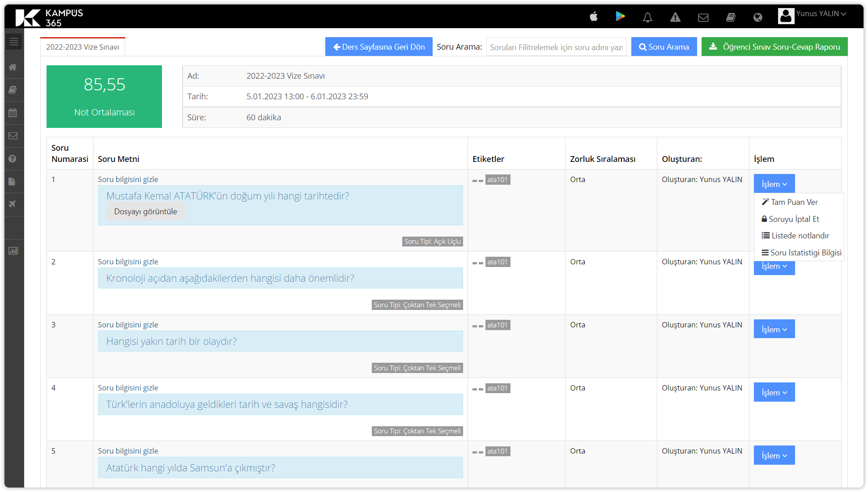868x492 pixels.
Task: Click the Google Play store icon
Action: tap(620, 17)
